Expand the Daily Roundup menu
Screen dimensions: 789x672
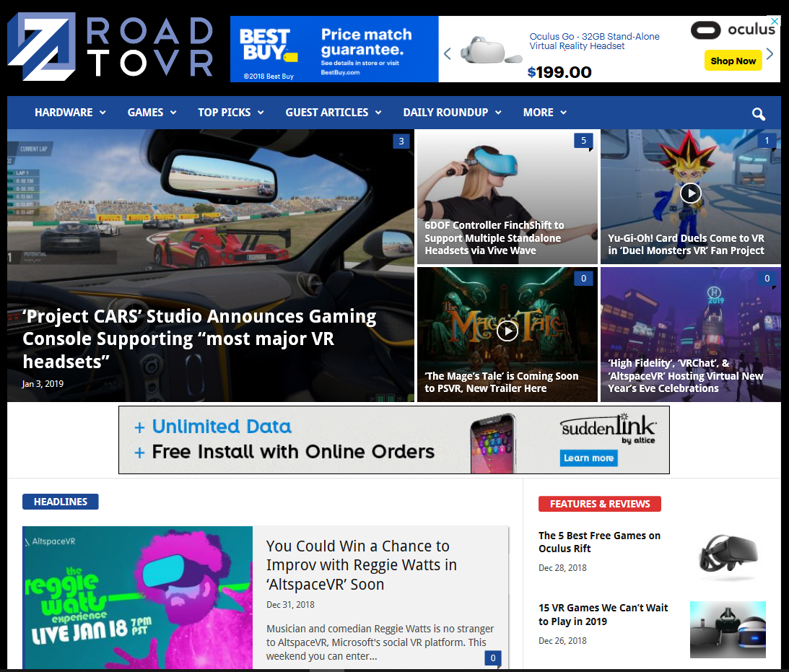[452, 112]
